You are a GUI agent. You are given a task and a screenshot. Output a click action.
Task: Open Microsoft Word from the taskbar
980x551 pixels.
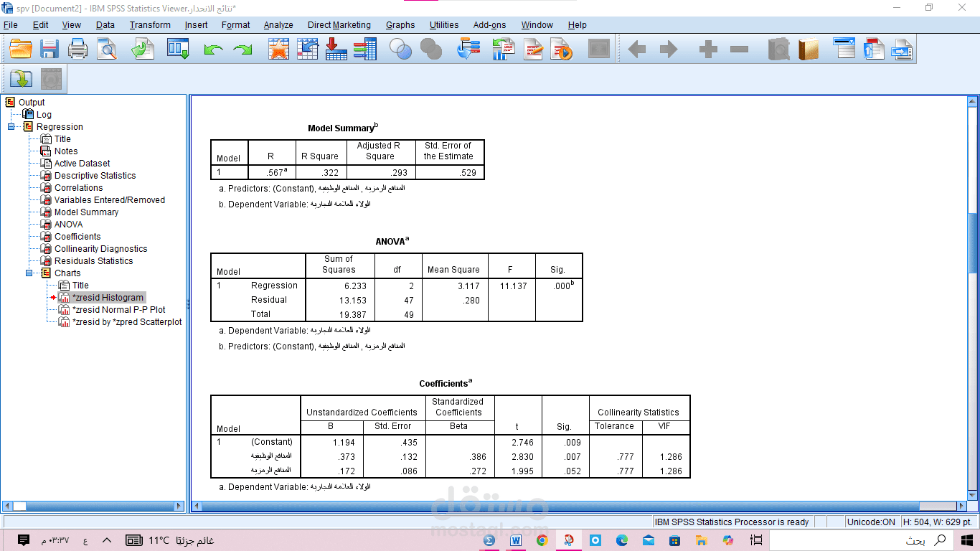(516, 540)
